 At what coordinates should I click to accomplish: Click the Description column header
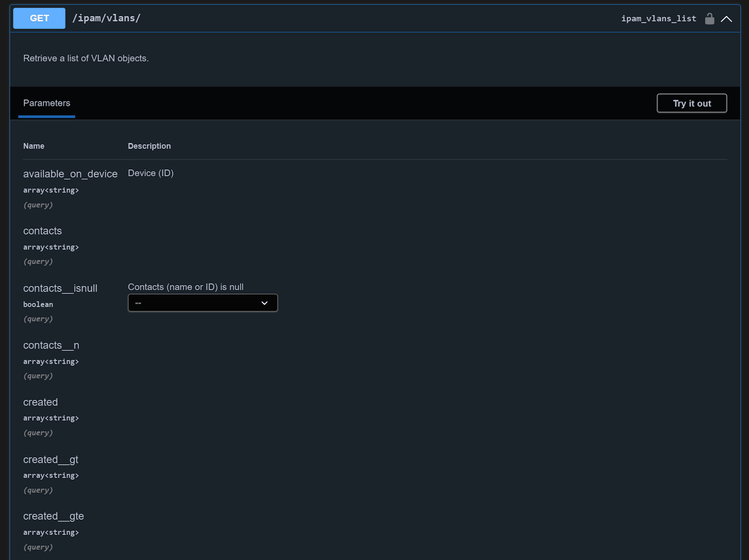[x=149, y=146]
